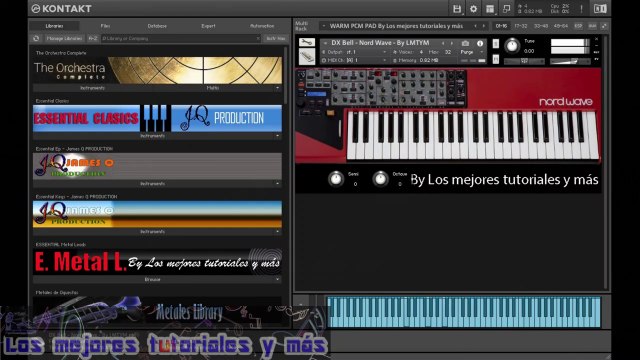The width and height of the screenshot is (640, 360).
Task: Switch to the Automation tab
Action: [262, 26]
